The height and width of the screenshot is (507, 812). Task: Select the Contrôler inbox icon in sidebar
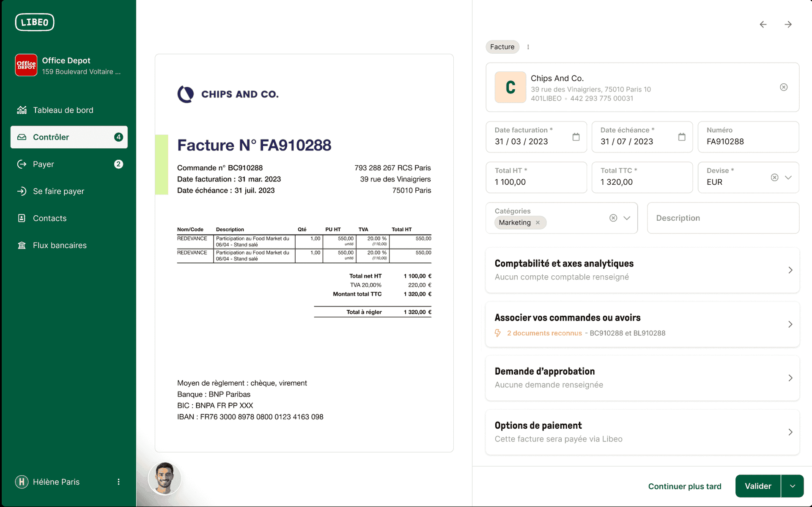click(x=22, y=137)
